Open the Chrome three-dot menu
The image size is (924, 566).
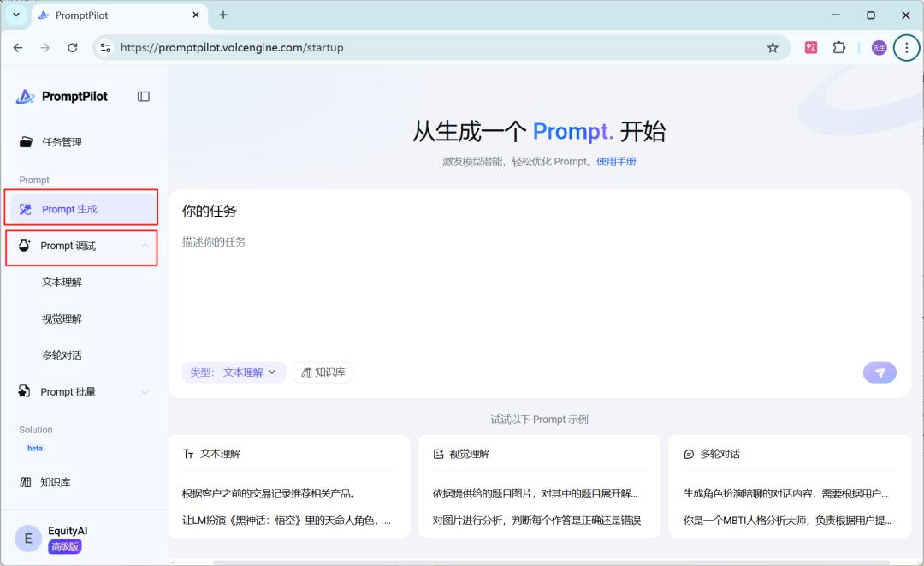point(906,48)
